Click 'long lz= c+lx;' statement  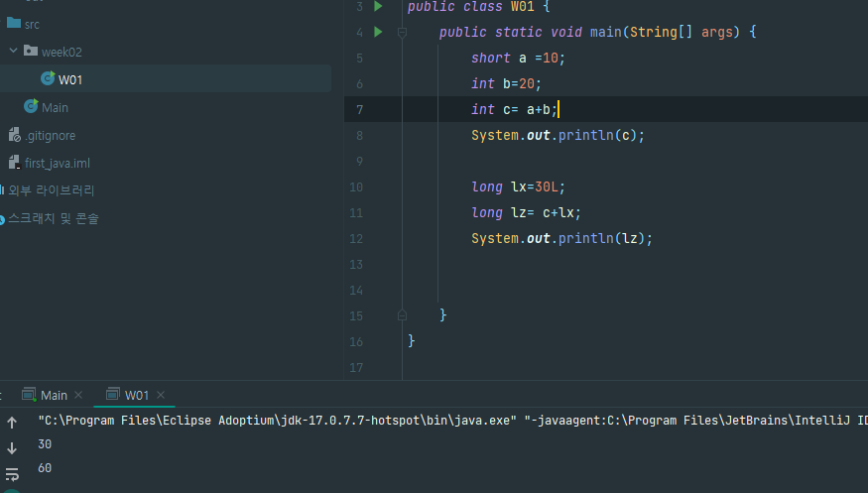[526, 213]
